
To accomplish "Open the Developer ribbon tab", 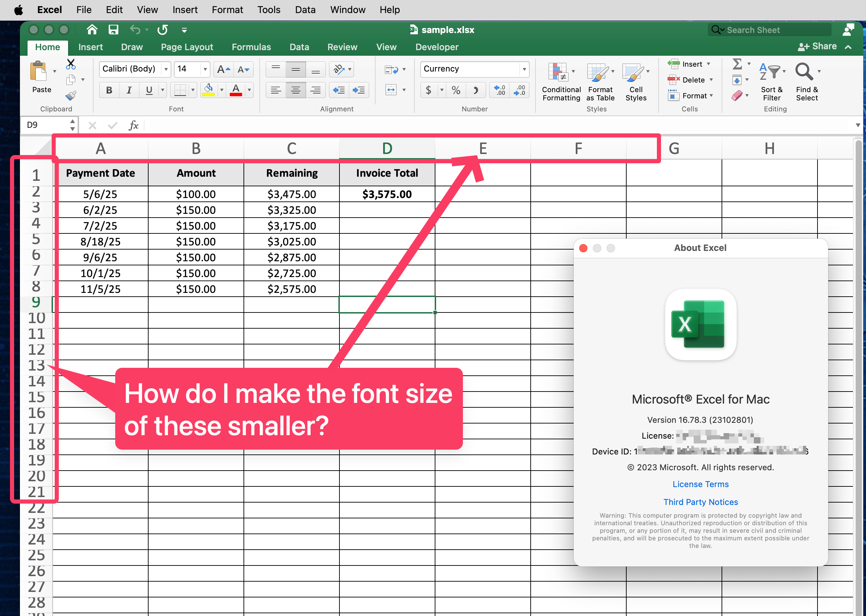I will point(437,47).
